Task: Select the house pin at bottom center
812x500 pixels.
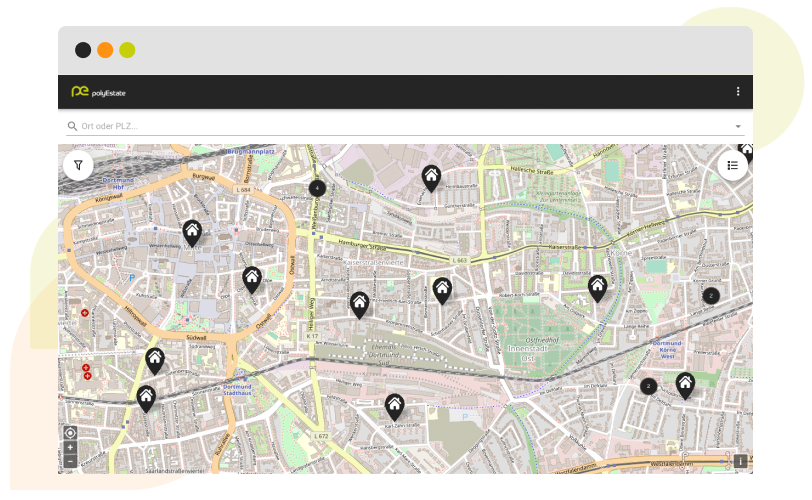Action: 394,405
